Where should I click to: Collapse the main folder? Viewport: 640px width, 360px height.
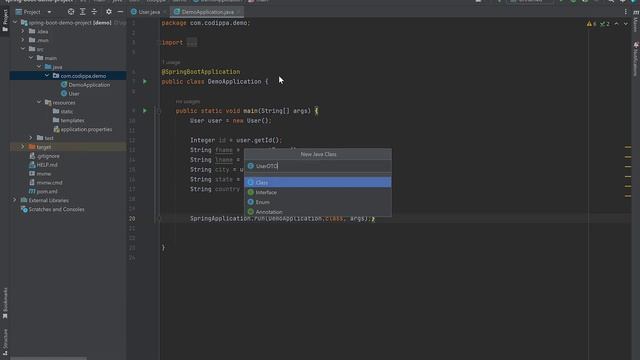(31, 58)
